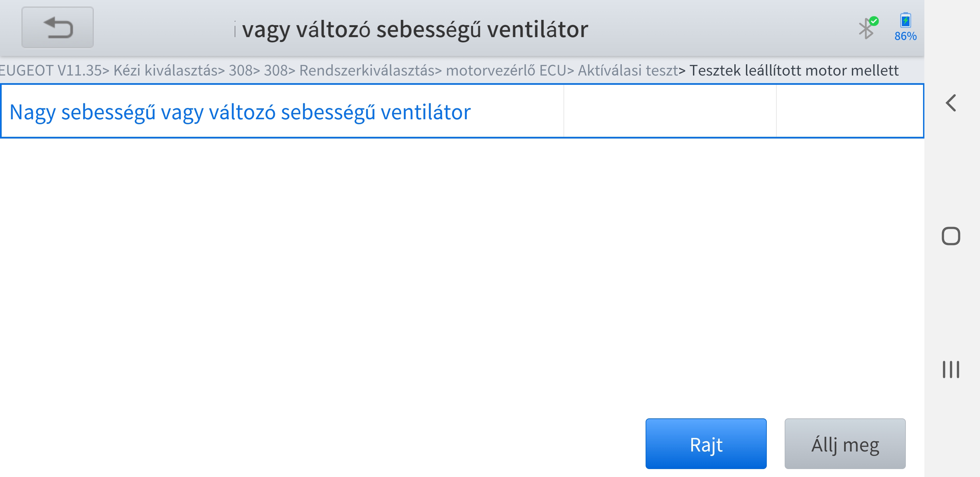Open the 308 breadcrumb before Rendszerkiválasztás
The width and height of the screenshot is (980, 477).
coord(276,71)
